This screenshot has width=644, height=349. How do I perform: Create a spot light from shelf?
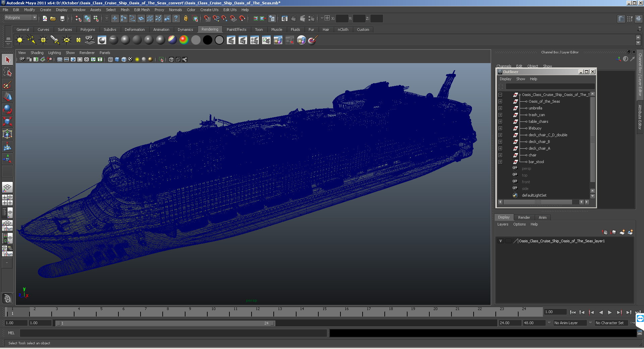tap(55, 40)
